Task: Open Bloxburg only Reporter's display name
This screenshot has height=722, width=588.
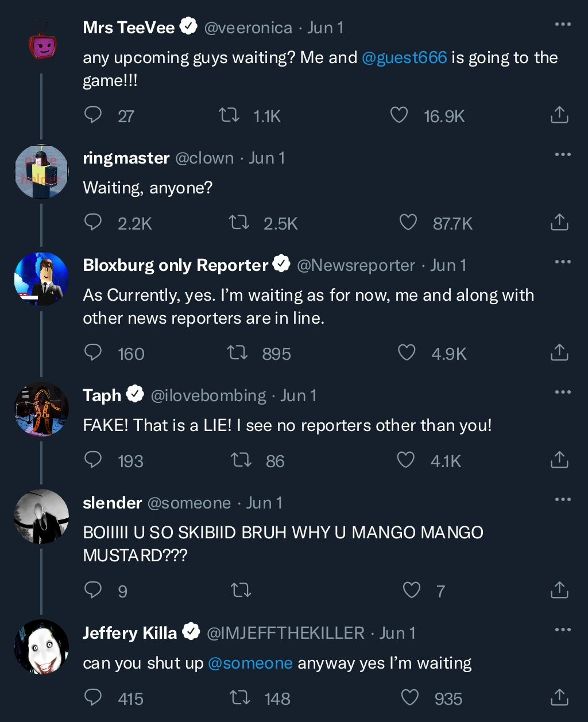Action: (175, 265)
